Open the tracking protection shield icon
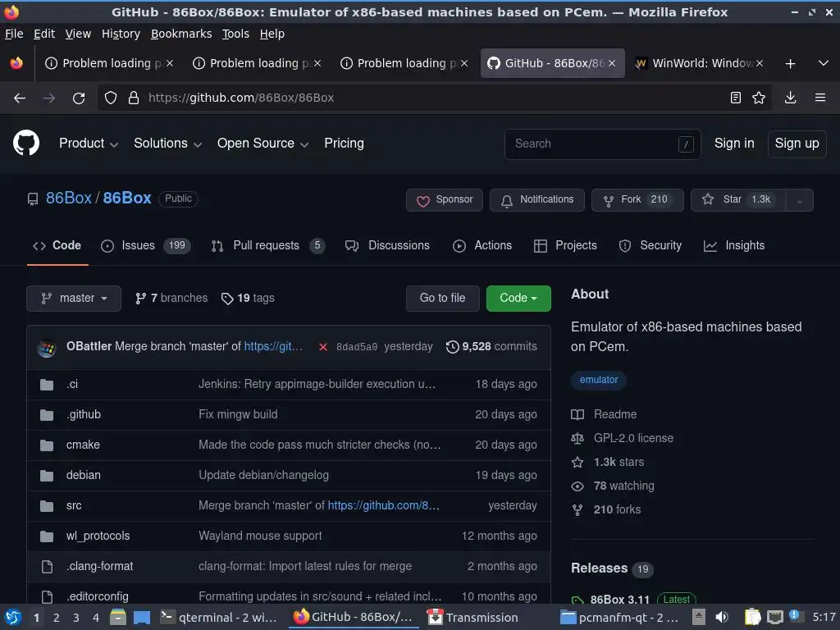 pos(111,98)
